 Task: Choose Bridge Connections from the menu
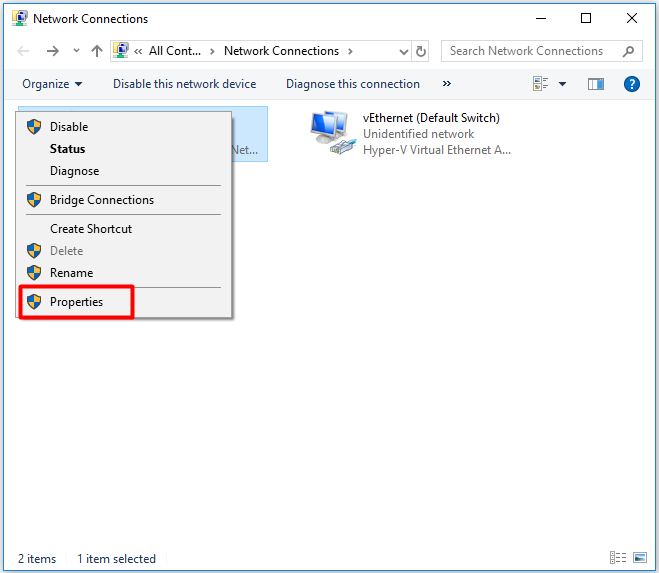click(124, 200)
